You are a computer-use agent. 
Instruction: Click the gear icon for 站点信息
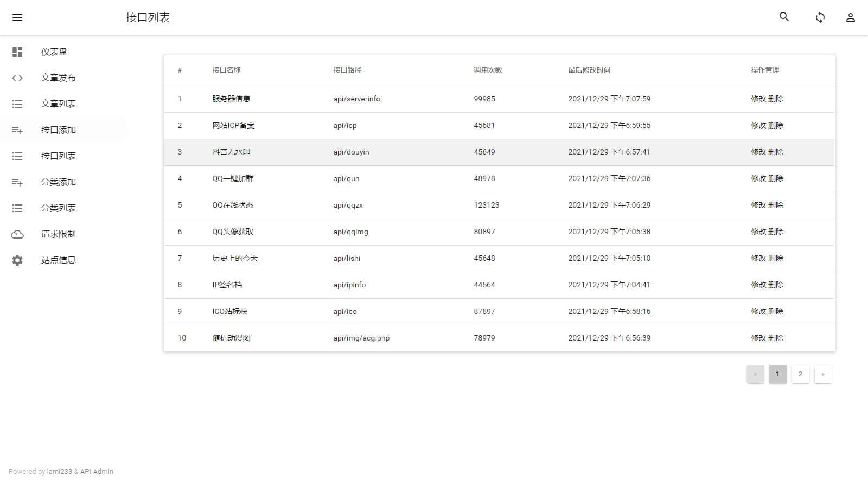coord(17,260)
